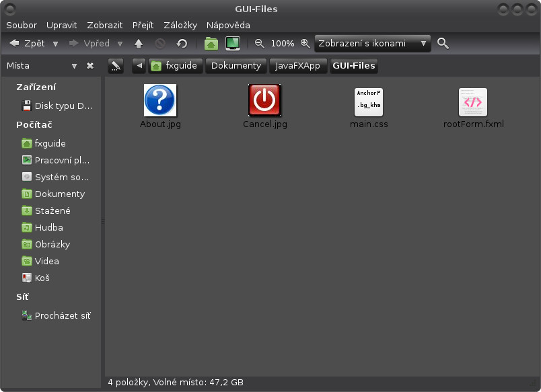Open the Zpět history dropdown arrow
This screenshot has width=541, height=392.
(55, 44)
